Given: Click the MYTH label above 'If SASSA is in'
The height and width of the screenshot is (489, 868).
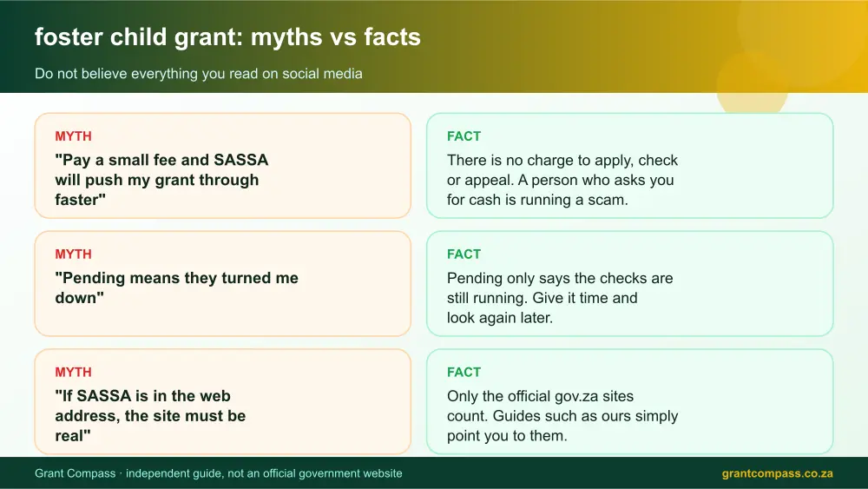Looking at the screenshot, I should tap(73, 372).
